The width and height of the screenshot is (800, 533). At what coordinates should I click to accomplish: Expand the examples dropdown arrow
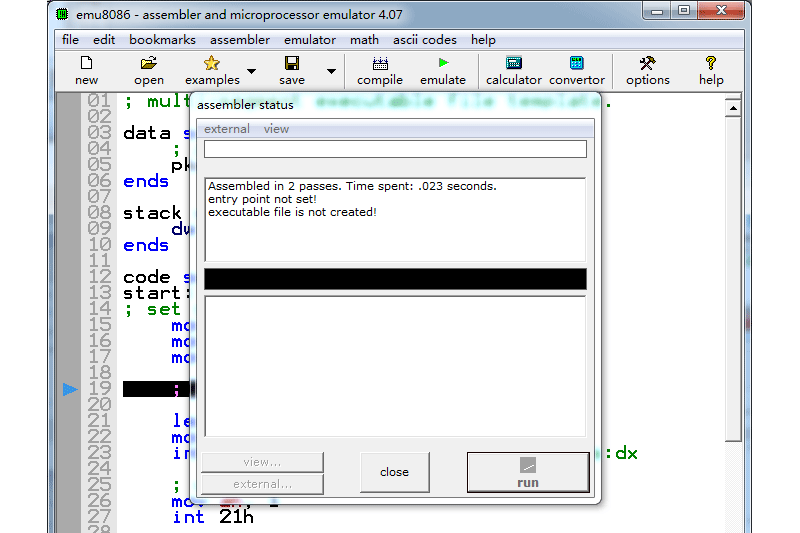point(252,71)
